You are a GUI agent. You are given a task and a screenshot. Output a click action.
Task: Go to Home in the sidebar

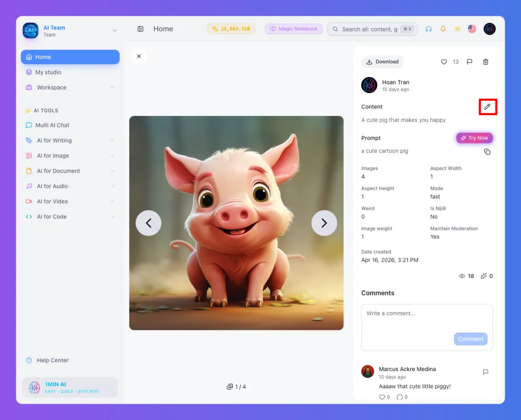(70, 57)
